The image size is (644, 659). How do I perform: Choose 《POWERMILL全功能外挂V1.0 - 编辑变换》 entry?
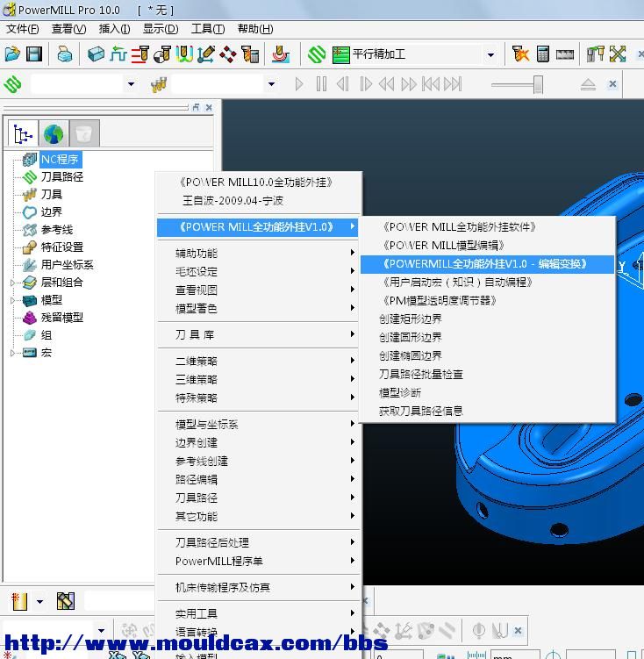pyautogui.click(x=488, y=264)
